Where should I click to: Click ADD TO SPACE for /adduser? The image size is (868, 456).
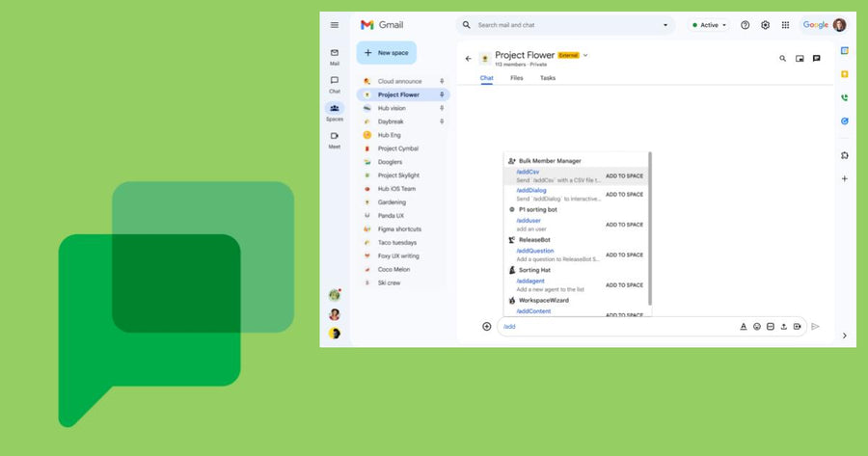(624, 225)
